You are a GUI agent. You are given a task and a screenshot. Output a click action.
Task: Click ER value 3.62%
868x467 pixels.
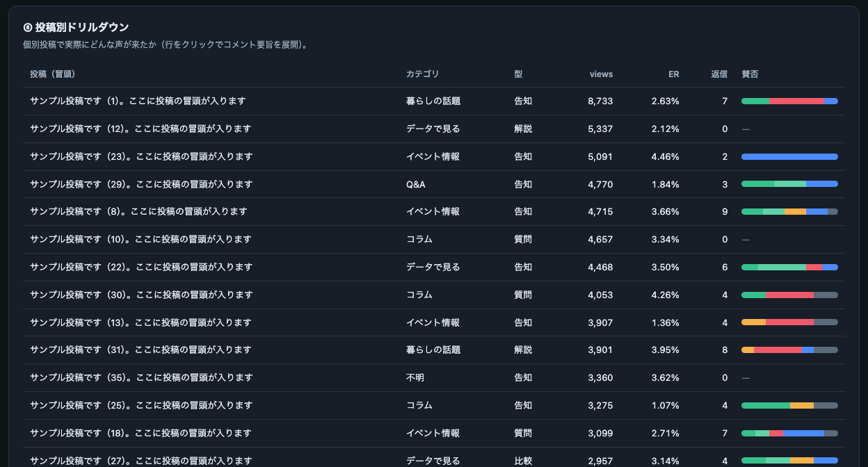point(666,378)
